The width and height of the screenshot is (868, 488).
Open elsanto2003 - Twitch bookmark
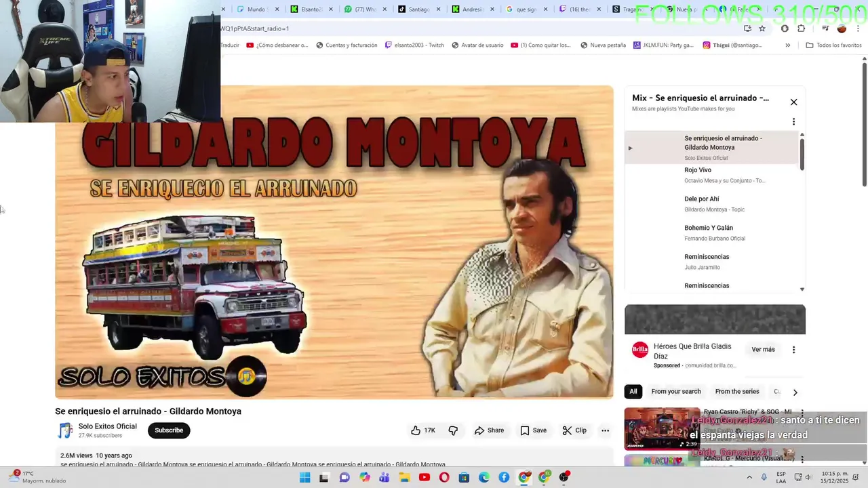414,45
